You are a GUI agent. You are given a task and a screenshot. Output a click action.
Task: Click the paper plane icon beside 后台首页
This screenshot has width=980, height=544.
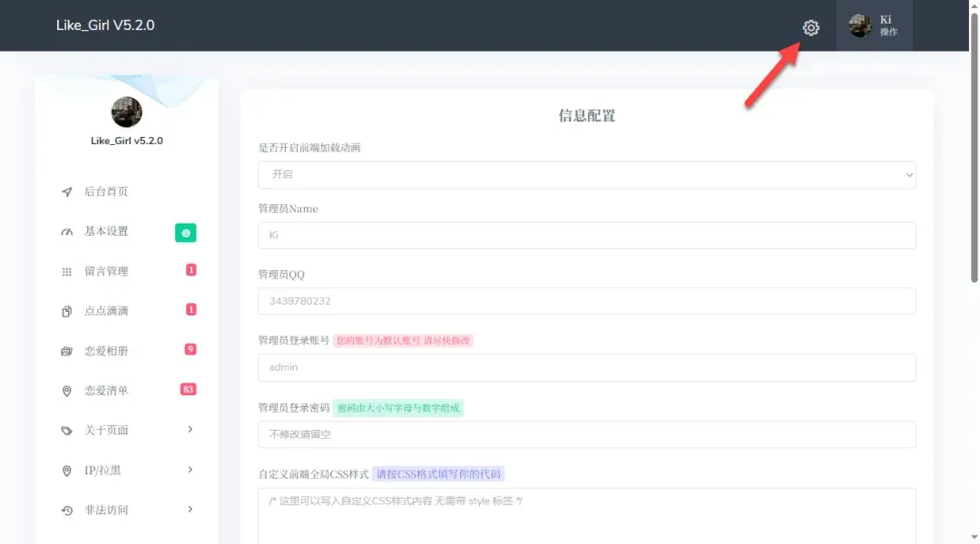[66, 192]
